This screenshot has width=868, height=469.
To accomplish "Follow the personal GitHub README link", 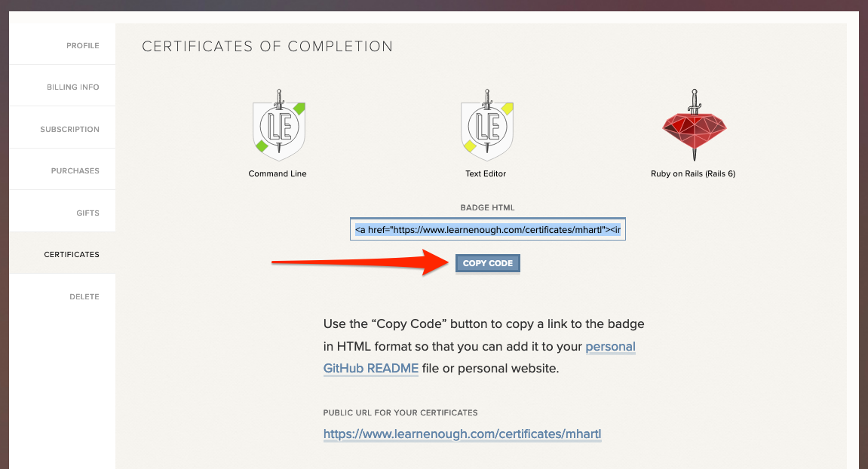I will [x=371, y=368].
